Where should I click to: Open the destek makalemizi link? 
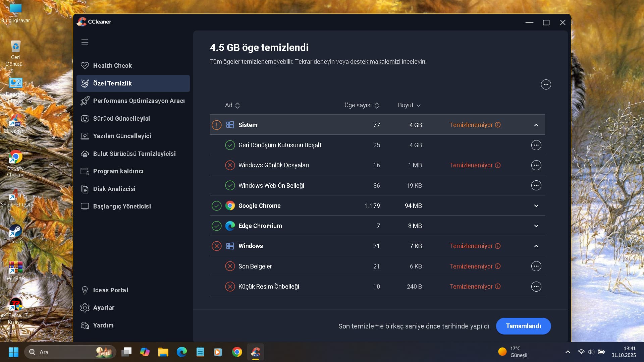pyautogui.click(x=375, y=62)
